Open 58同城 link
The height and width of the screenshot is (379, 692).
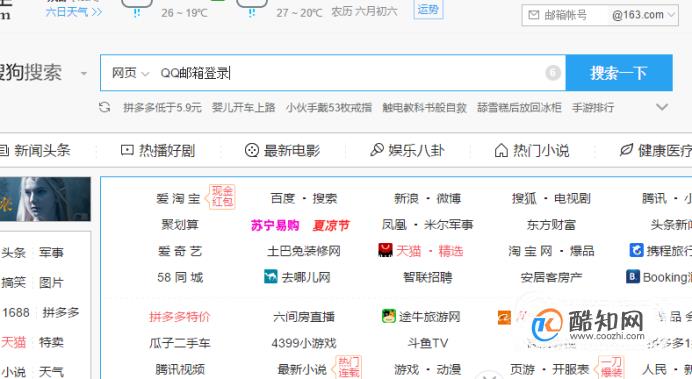(x=180, y=277)
